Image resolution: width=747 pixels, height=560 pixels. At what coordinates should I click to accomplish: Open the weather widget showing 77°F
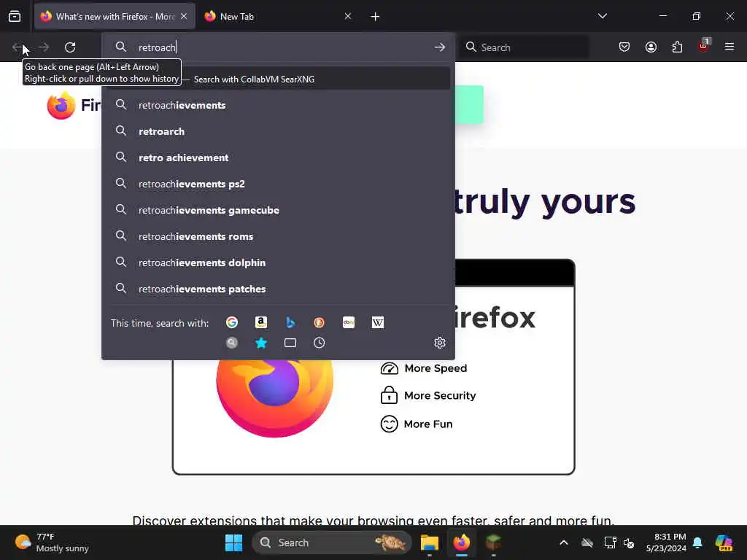tap(52, 542)
